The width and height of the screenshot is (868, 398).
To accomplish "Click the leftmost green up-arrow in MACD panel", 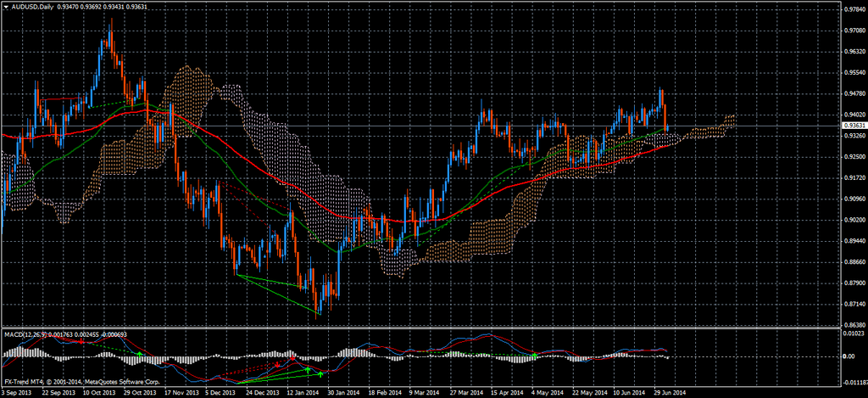I will pyautogui.click(x=140, y=353).
